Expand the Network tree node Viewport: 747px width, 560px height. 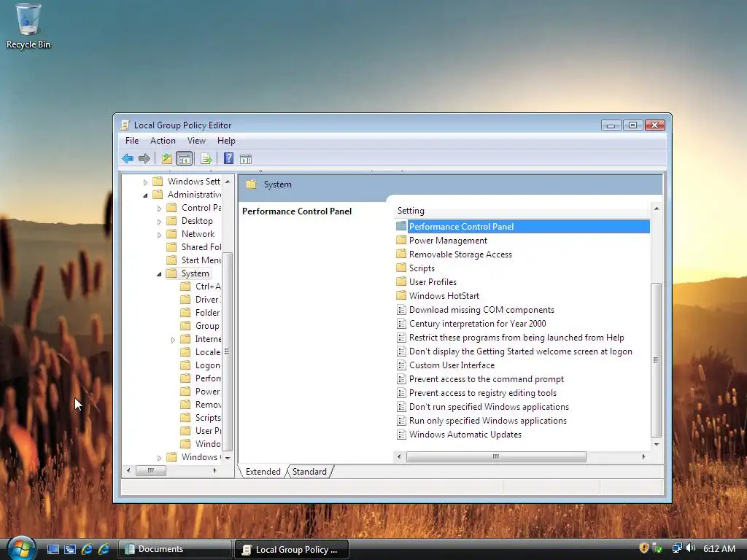(x=159, y=234)
